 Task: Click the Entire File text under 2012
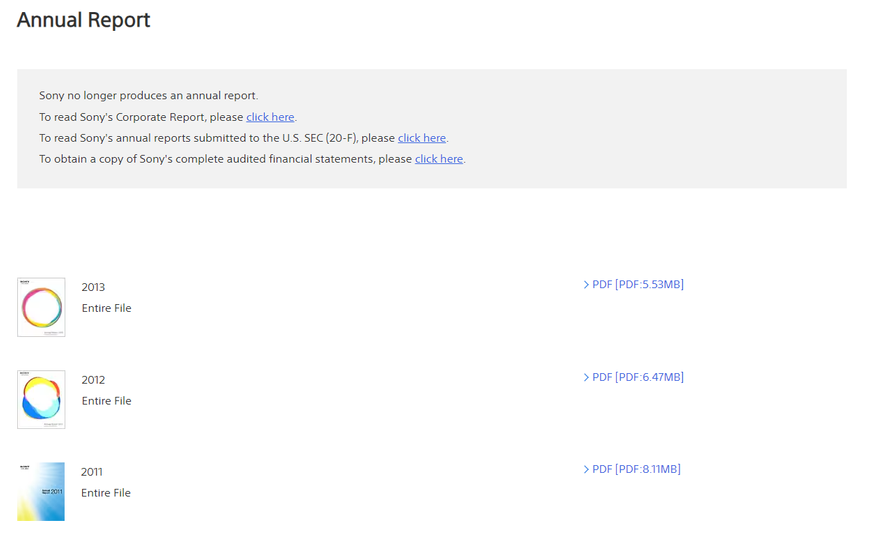[106, 401]
